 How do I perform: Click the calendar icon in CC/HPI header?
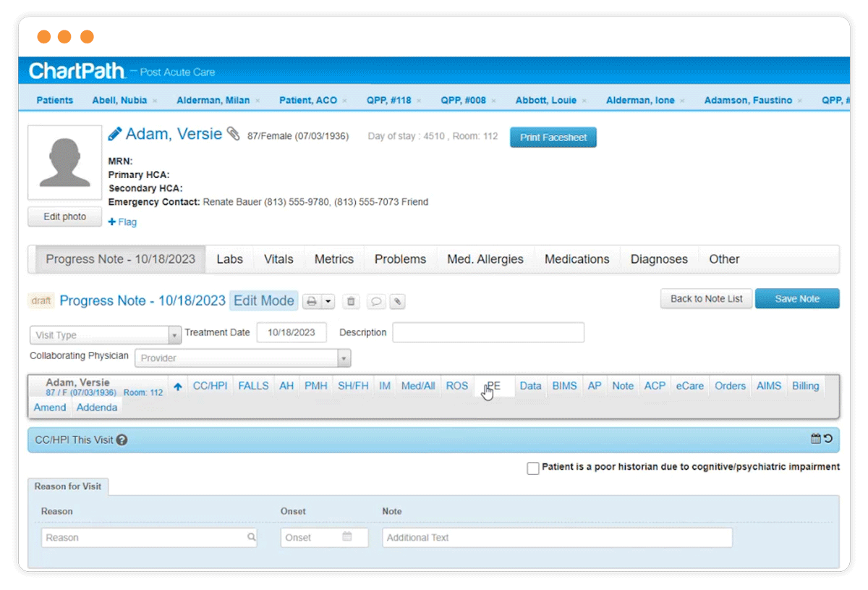tap(816, 439)
